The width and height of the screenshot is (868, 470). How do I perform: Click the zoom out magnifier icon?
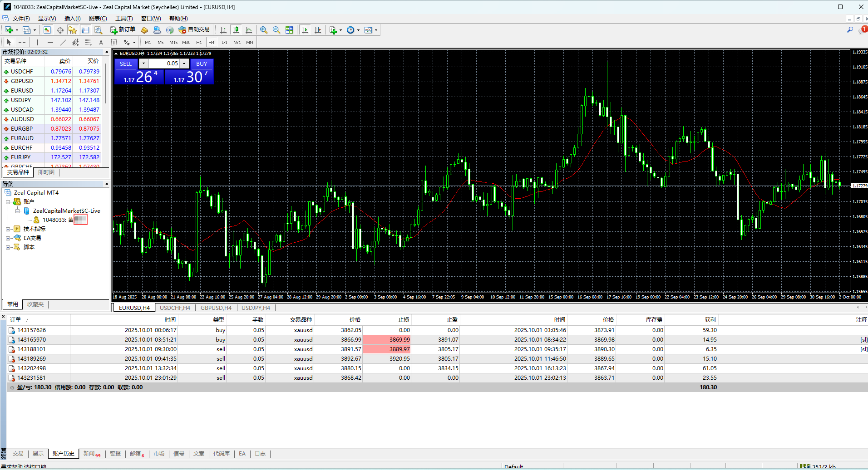tap(276, 30)
